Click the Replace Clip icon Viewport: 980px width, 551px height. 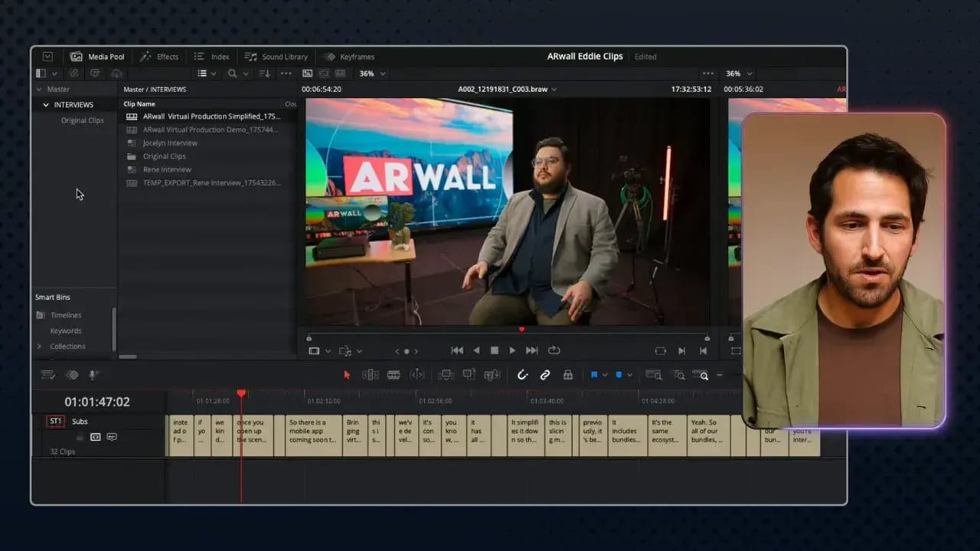(x=492, y=375)
